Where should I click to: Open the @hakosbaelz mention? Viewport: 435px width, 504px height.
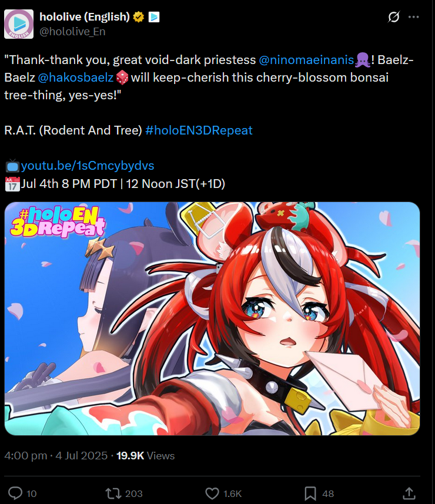pyautogui.click(x=76, y=78)
